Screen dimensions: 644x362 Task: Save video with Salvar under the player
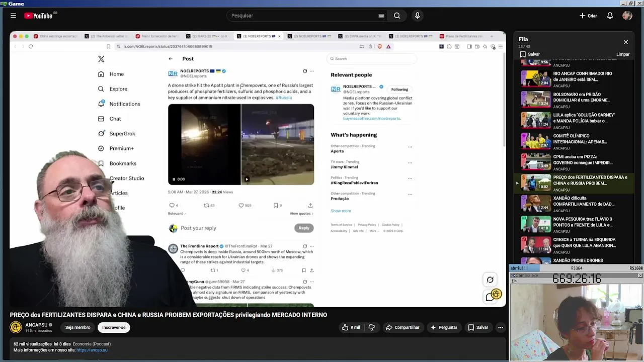(477, 327)
